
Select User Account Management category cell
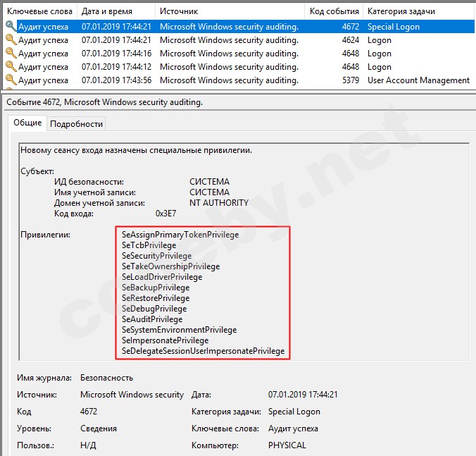(418, 80)
